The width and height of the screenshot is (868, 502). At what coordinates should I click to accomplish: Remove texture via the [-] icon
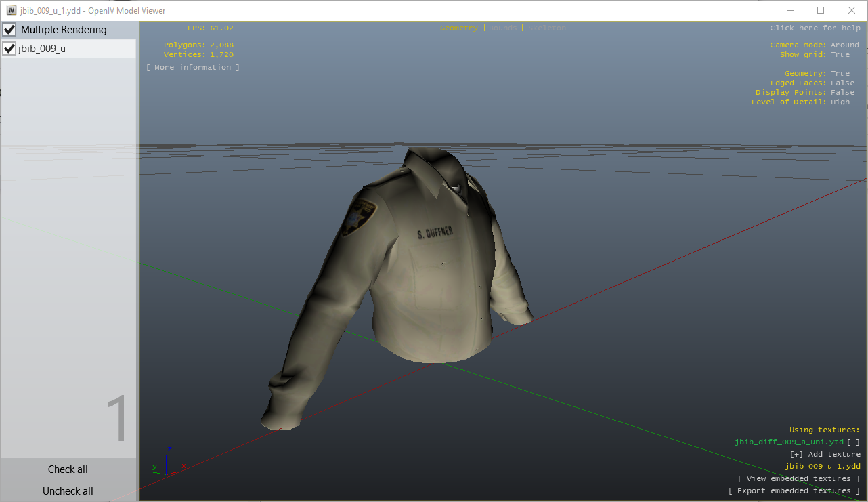pyautogui.click(x=853, y=442)
